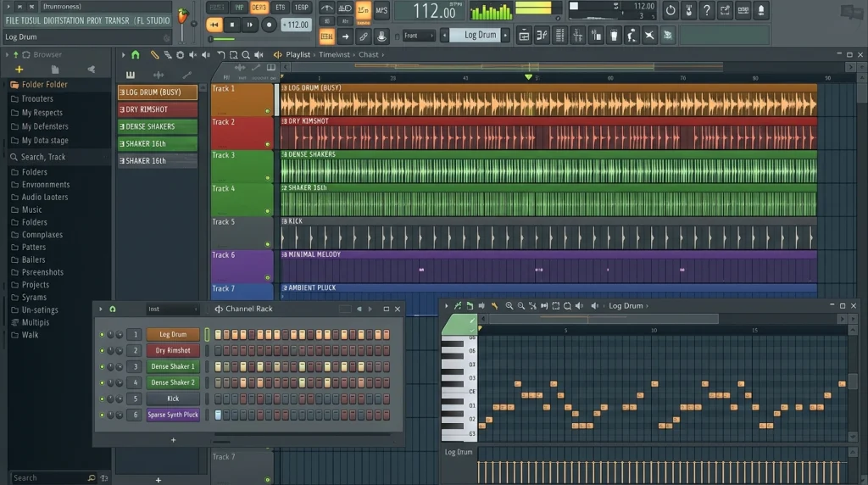Screen dimensions: 868x485
Task: Open the Front dropdown in toolbar
Action: pos(419,36)
